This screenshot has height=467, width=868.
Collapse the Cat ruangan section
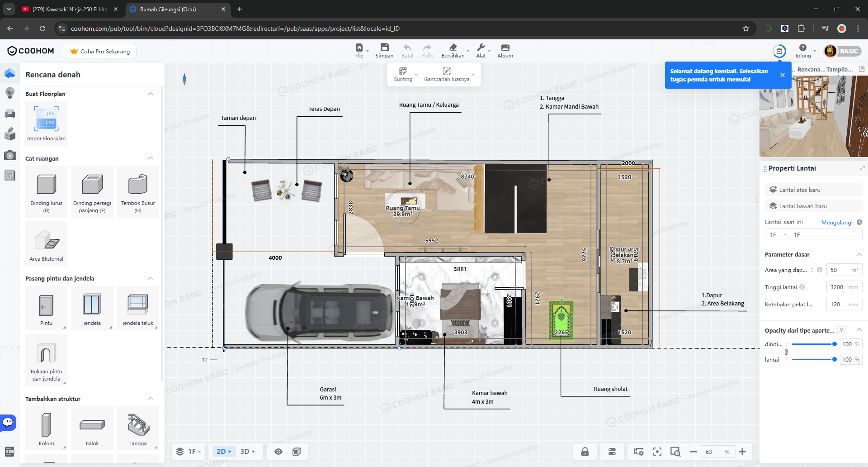click(151, 158)
